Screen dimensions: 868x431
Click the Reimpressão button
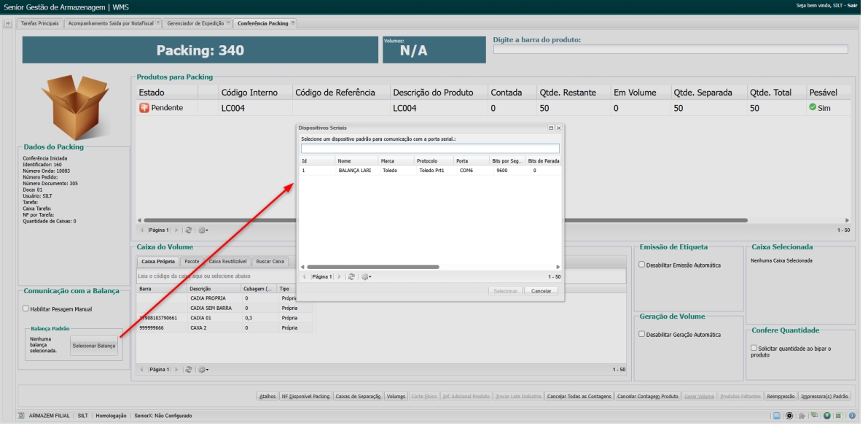(x=781, y=397)
